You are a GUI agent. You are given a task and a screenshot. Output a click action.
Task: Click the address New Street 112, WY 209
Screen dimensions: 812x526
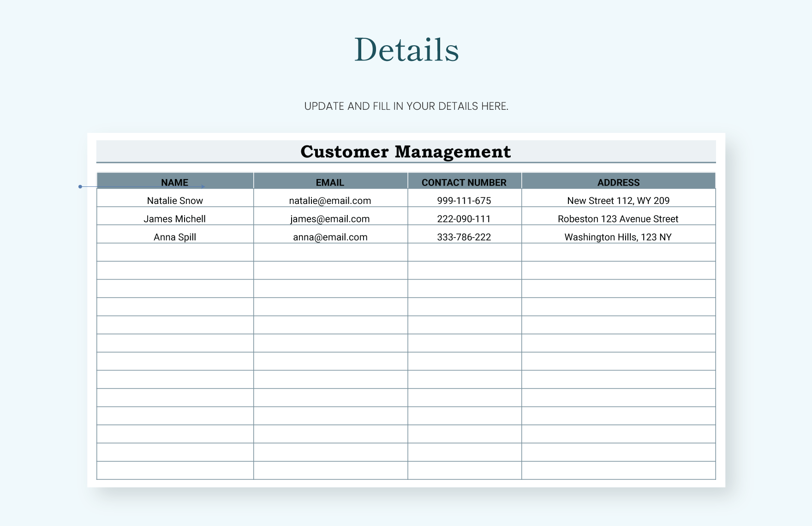tap(618, 200)
